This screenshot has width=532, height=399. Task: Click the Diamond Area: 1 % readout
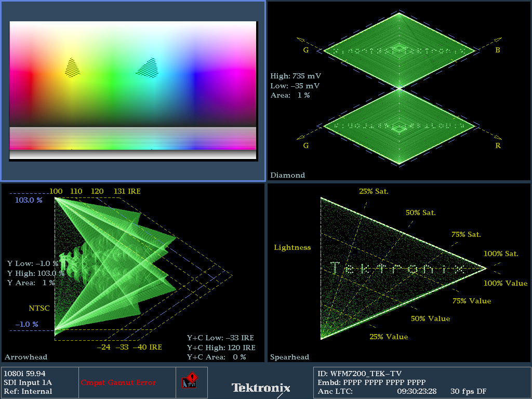click(290, 96)
